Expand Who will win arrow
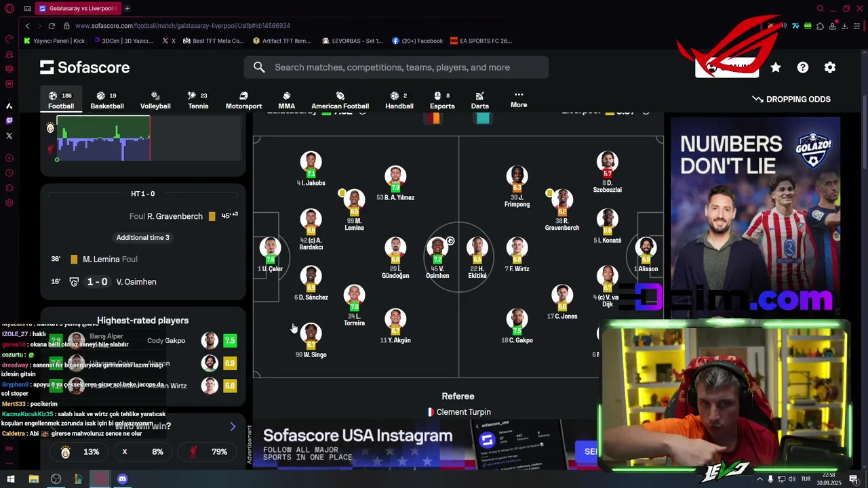 tap(233, 426)
